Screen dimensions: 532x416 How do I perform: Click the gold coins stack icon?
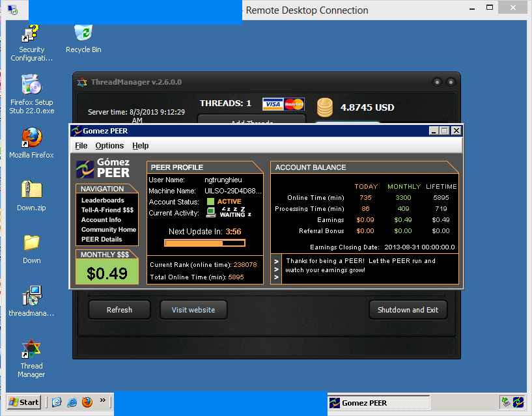pyautogui.click(x=325, y=107)
